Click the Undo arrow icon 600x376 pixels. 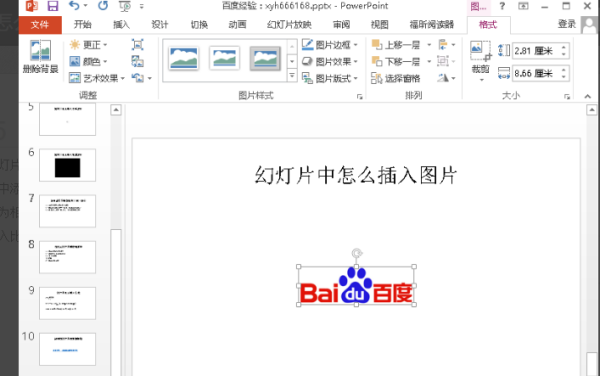coord(74,6)
